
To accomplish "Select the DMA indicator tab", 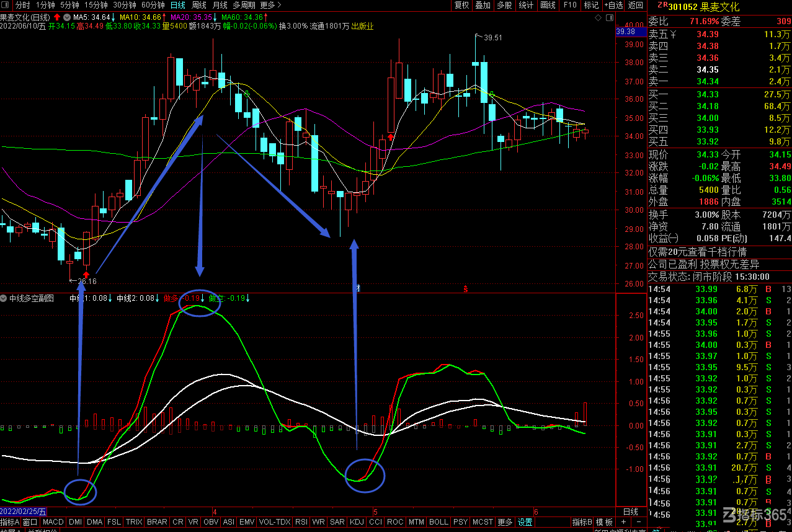I will point(95,522).
